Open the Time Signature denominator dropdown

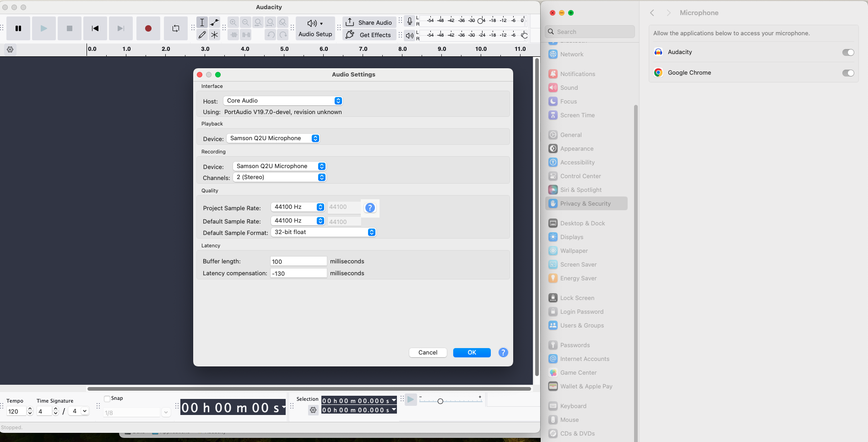coord(78,411)
